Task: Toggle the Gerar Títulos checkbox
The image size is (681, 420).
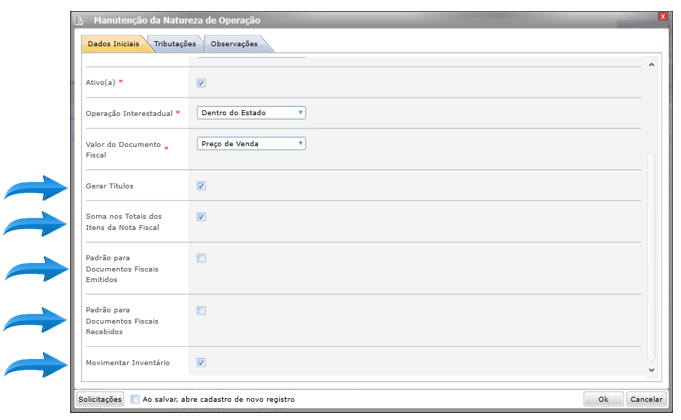Action: (x=201, y=186)
